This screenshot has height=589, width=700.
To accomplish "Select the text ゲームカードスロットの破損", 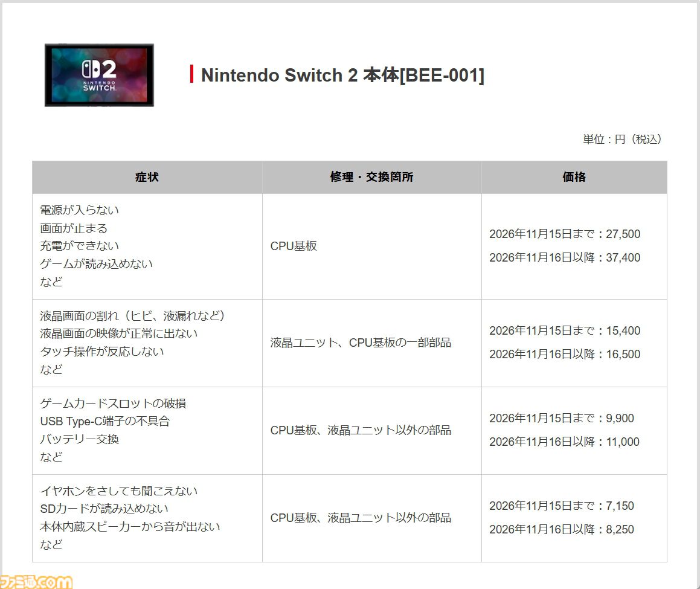I will coord(113,403).
